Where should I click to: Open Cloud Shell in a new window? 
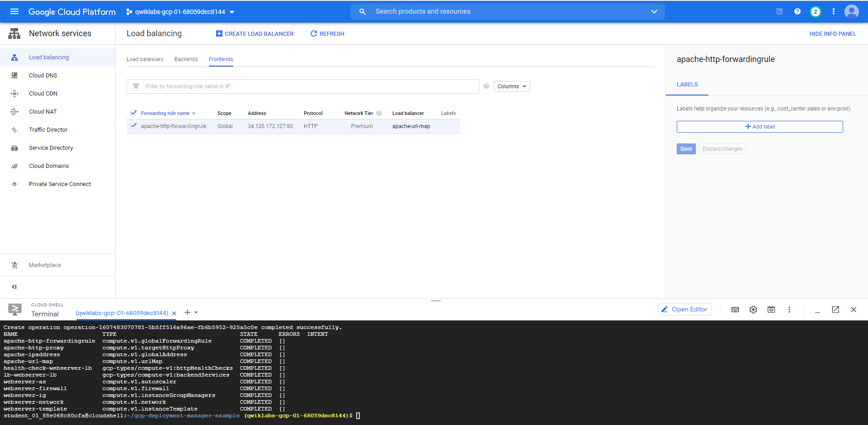(835, 310)
